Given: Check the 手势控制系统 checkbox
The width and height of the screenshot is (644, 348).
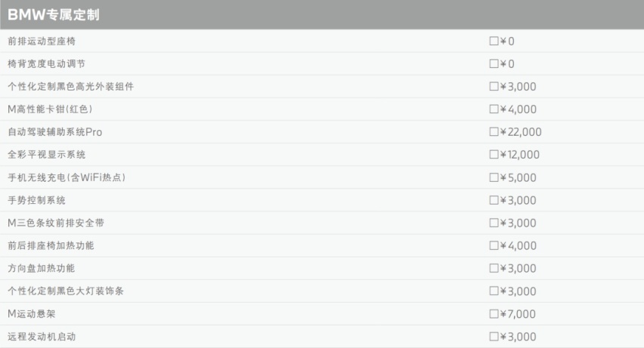Looking at the screenshot, I should tap(494, 200).
